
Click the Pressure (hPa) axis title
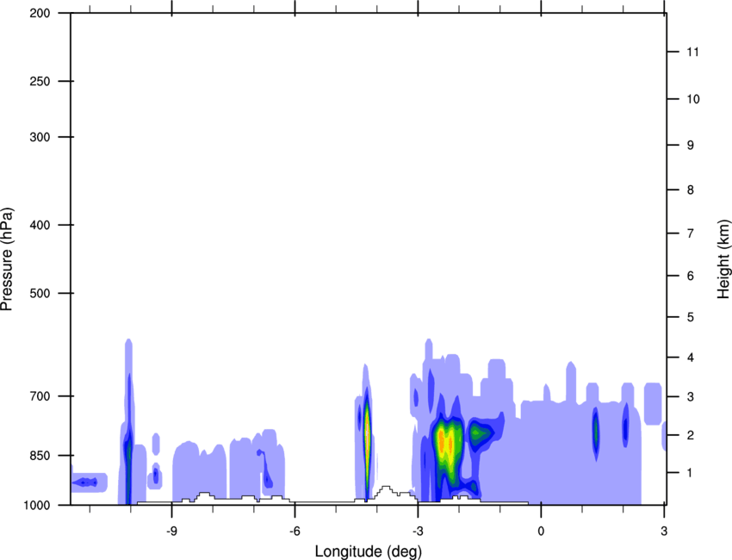click(x=7, y=259)
